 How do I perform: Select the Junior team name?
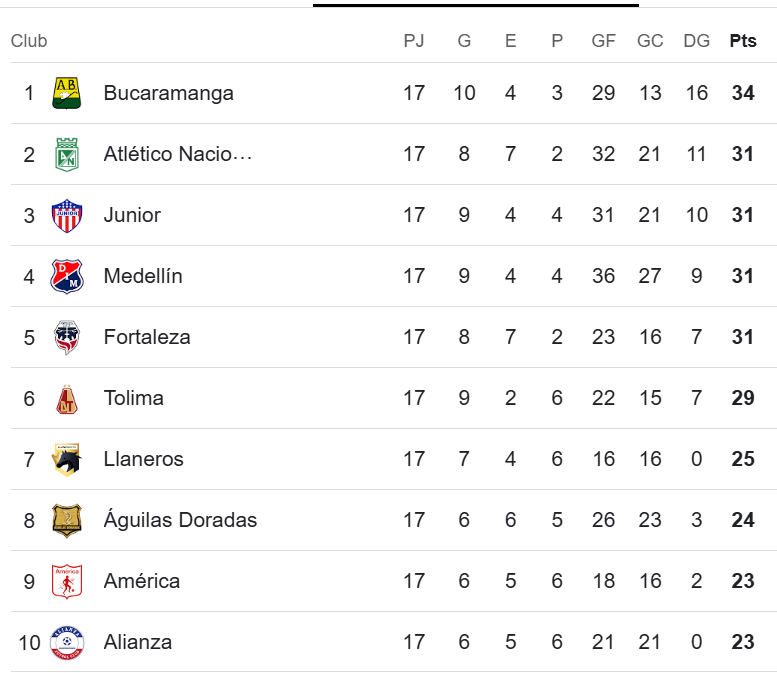[132, 215]
